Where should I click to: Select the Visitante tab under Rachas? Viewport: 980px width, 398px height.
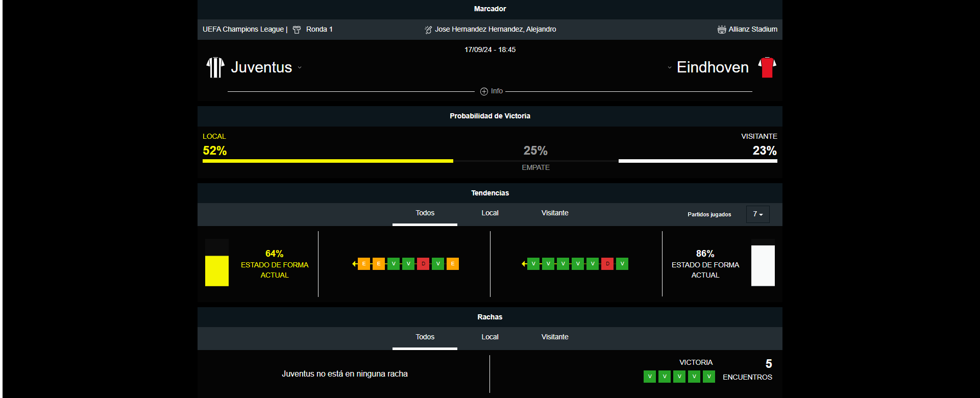555,337
